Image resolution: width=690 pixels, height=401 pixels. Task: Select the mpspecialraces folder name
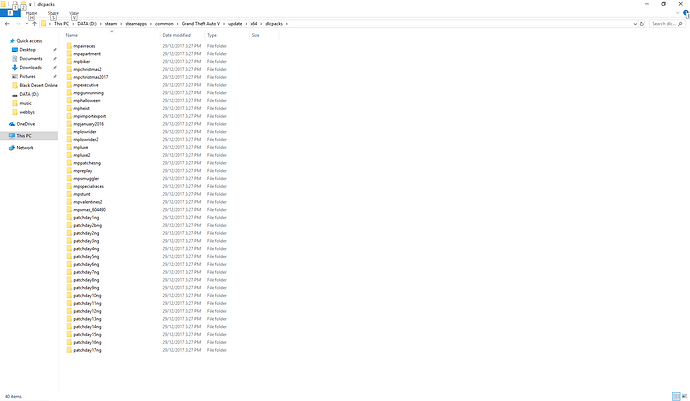click(88, 186)
